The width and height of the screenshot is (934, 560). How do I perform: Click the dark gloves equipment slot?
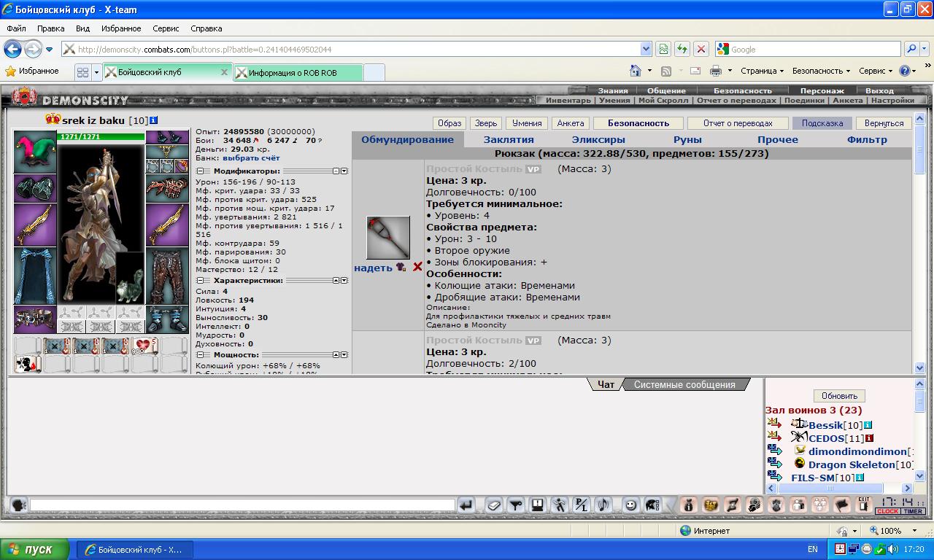[35, 188]
